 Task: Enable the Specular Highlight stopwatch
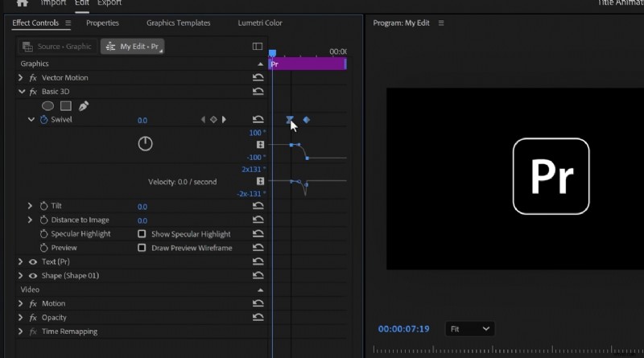(x=44, y=233)
